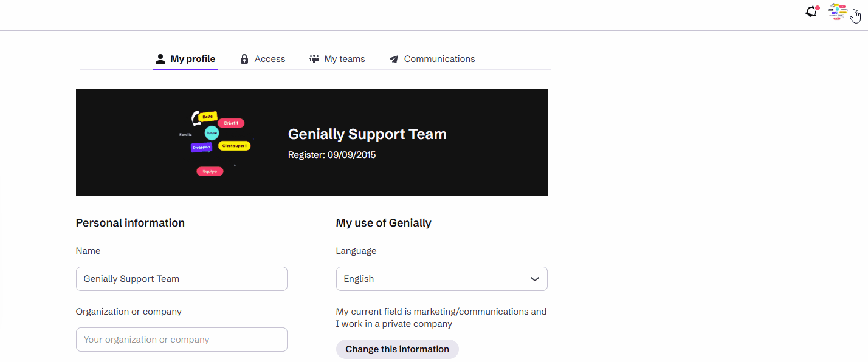Click the padlock icon beside Access
The image size is (868, 362).
(244, 59)
